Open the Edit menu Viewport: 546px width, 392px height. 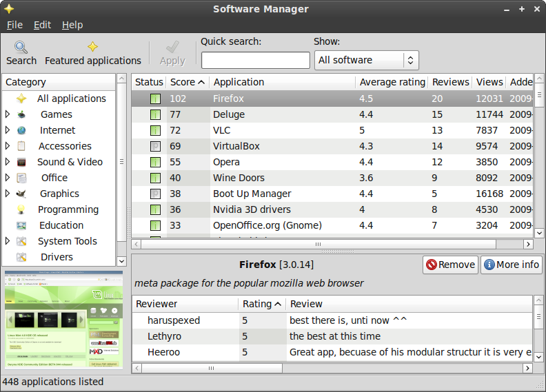pos(42,25)
